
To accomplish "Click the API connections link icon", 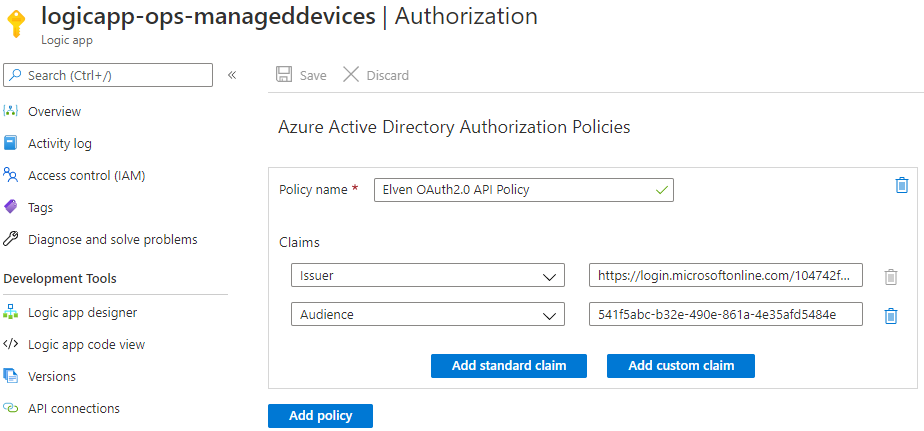I will tap(11, 408).
